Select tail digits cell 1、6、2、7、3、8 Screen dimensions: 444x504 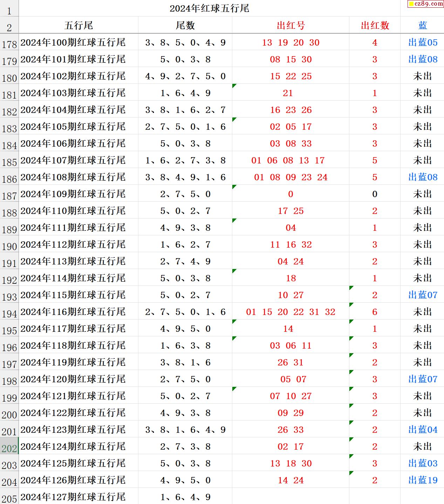[185, 160]
